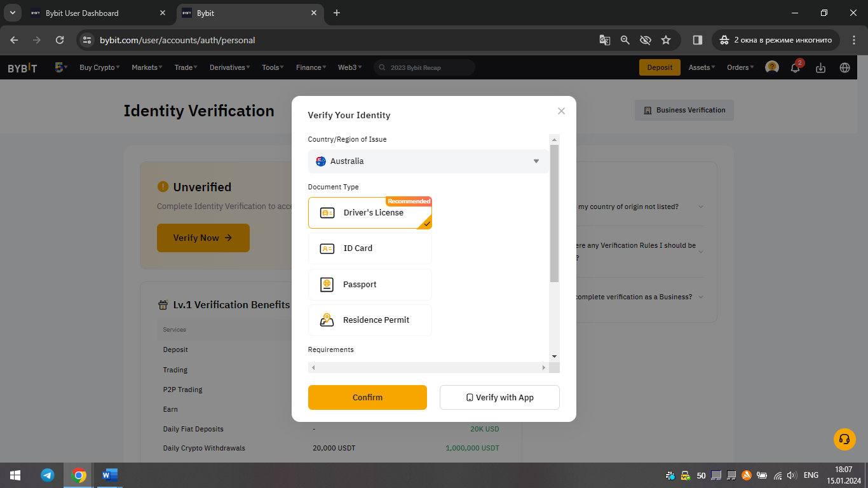Open the user profile avatar menu
868x488 pixels.
click(x=772, y=67)
